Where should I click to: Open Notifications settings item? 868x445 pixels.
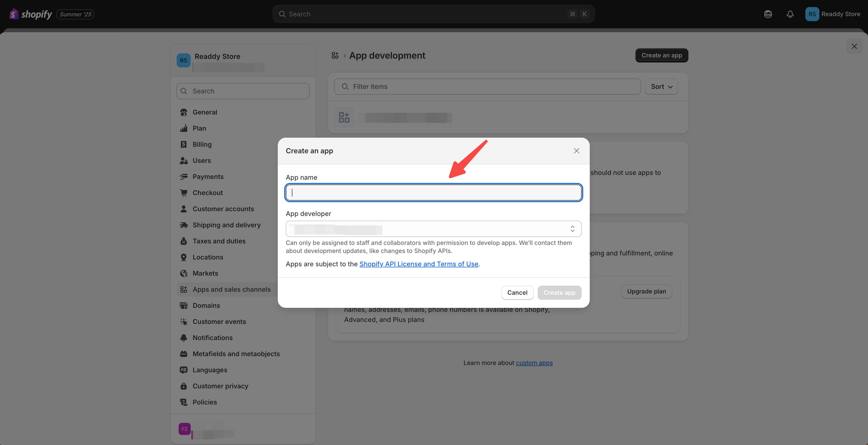coord(212,338)
